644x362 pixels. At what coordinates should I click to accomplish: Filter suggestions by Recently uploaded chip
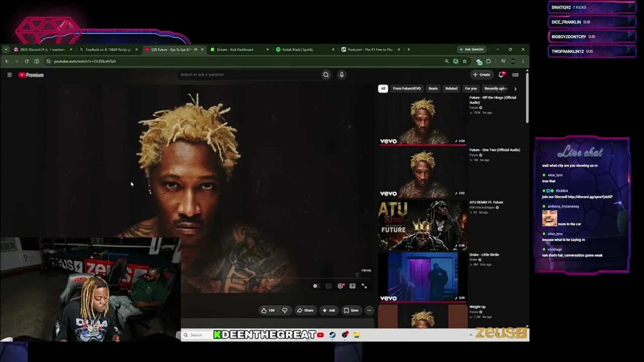(496, 88)
